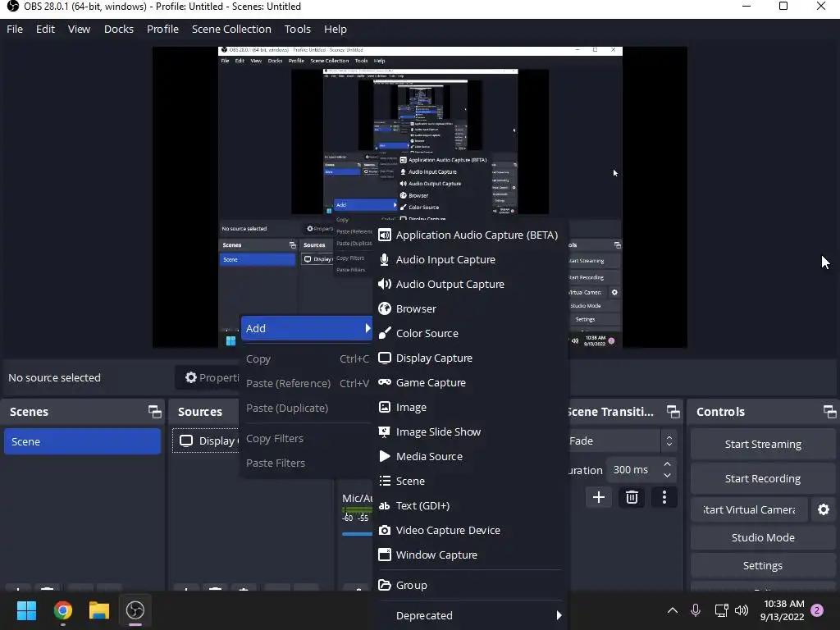Click the Video Capture Device camera icon
The height and width of the screenshot is (630, 840).
pos(384,531)
